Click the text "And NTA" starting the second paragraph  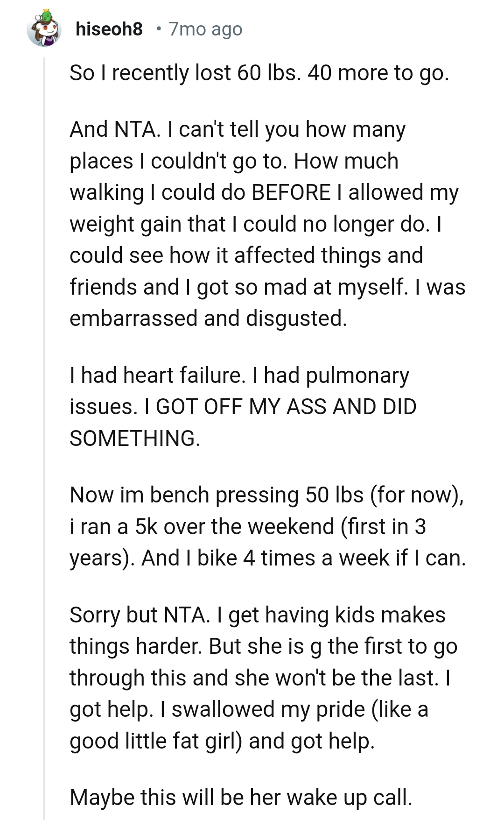(114, 129)
